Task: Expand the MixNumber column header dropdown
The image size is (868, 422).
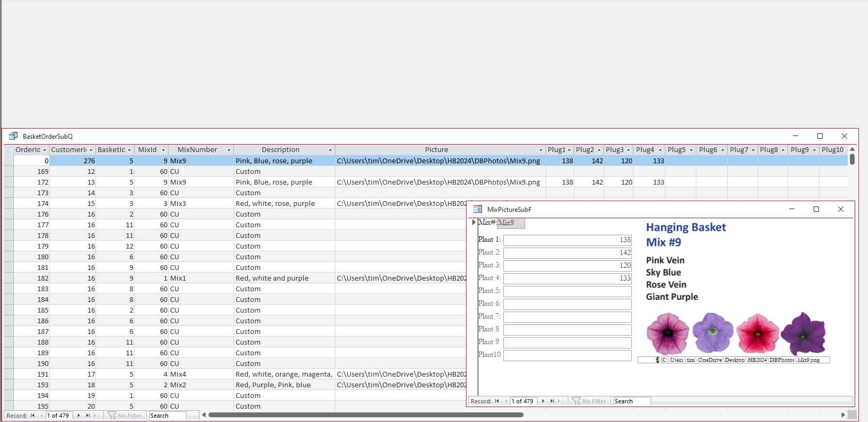Action: [x=229, y=150]
